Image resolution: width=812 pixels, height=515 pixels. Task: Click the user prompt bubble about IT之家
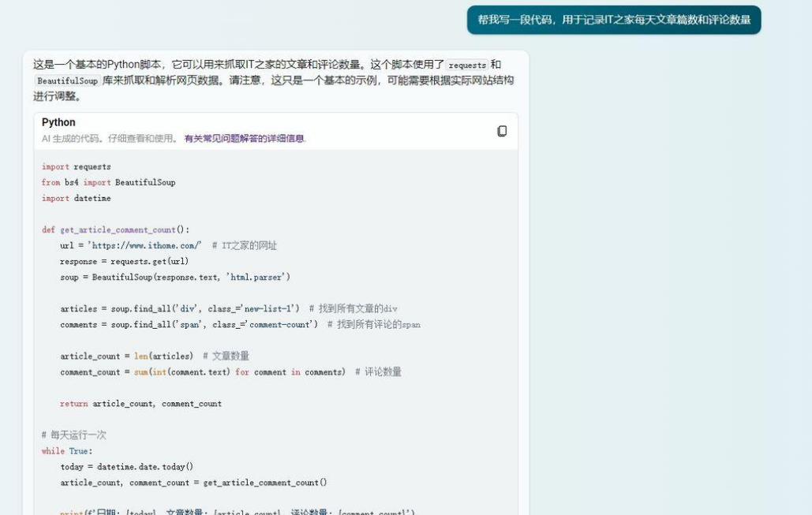(x=614, y=20)
